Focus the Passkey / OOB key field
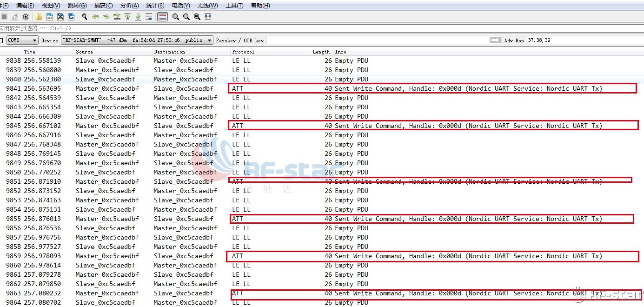The height and width of the screenshot is (307, 644). tap(378, 40)
